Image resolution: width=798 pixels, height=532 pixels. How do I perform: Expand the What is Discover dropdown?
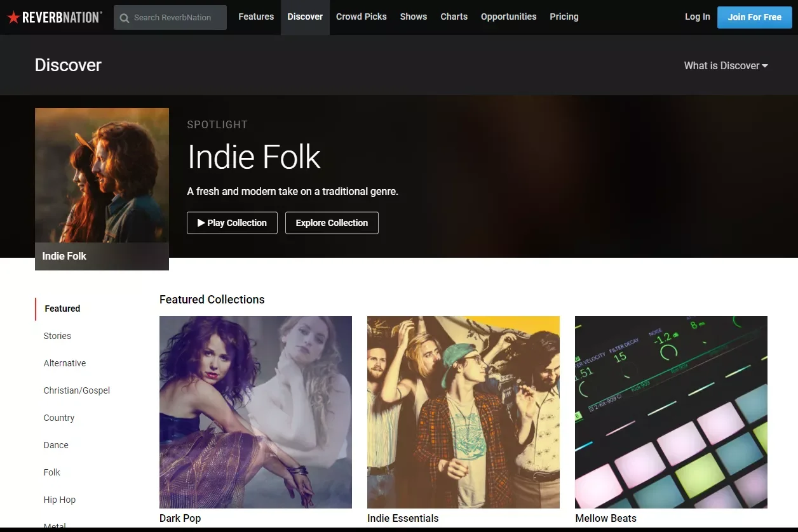pyautogui.click(x=726, y=65)
